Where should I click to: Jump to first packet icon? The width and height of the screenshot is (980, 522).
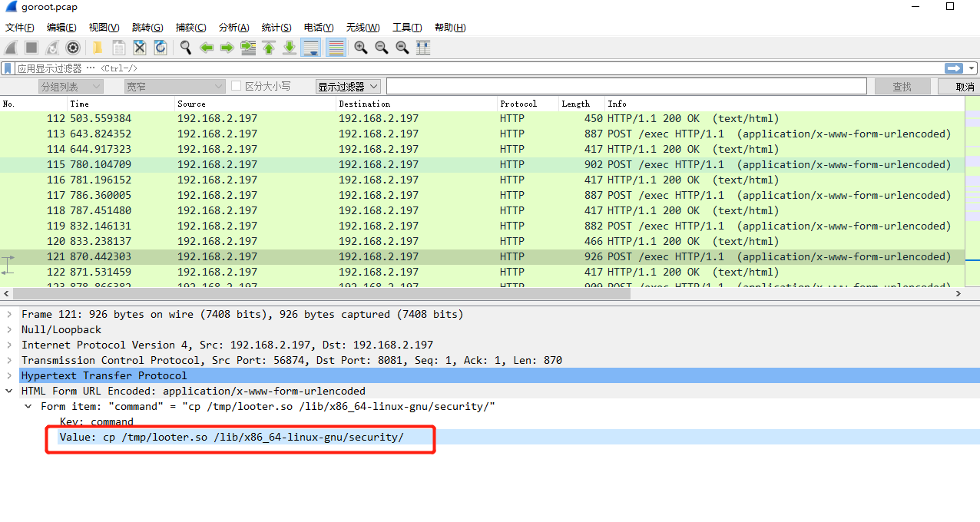point(269,48)
